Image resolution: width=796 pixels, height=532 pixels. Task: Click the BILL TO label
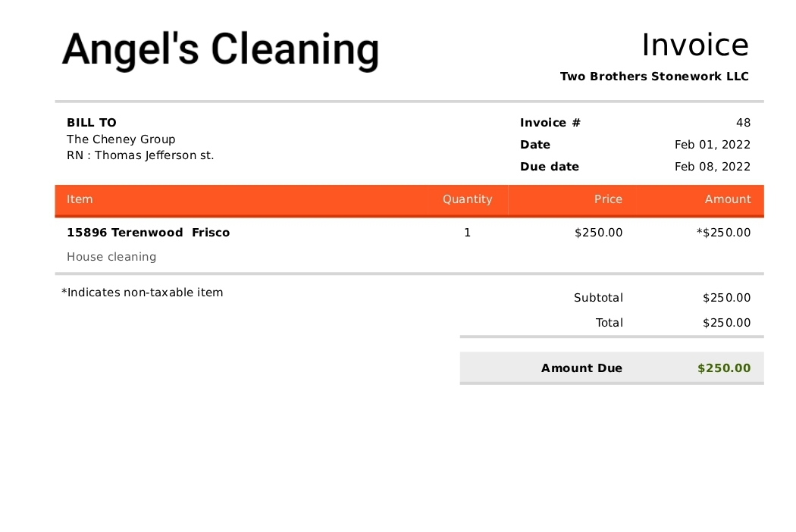pos(92,122)
